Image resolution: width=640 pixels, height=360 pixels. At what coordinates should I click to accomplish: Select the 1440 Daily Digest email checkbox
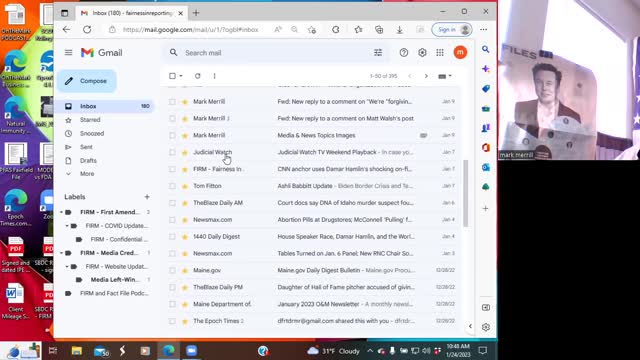pos(172,237)
